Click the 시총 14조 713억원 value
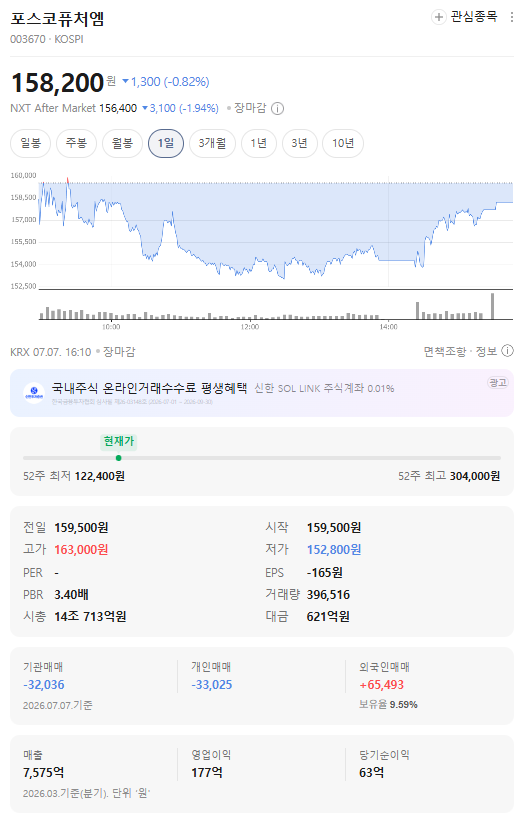Screen dimensions: 520x813 pos(90,616)
